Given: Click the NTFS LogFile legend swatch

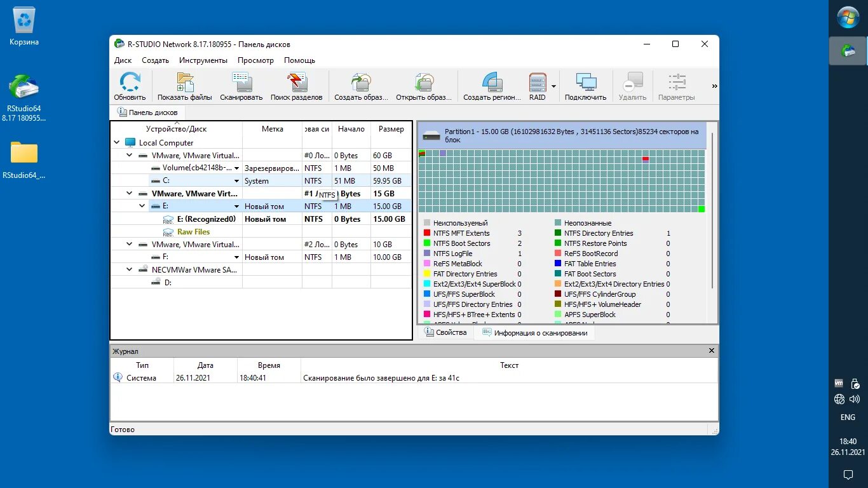Looking at the screenshot, I should (x=427, y=254).
